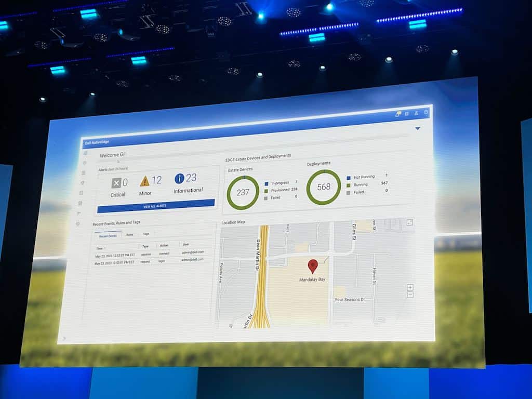The image size is (532, 399).
Task: Click the "Critical" alert label
Action: click(x=118, y=195)
